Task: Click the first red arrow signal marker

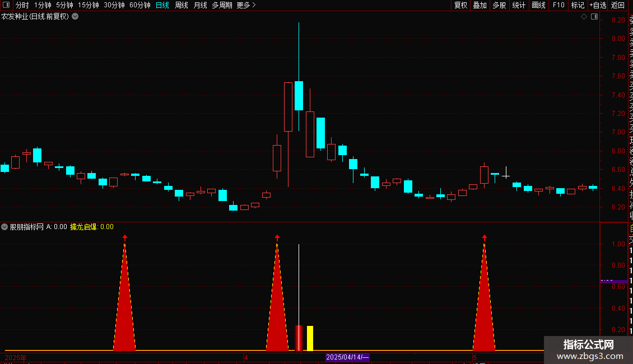Action: click(x=125, y=237)
